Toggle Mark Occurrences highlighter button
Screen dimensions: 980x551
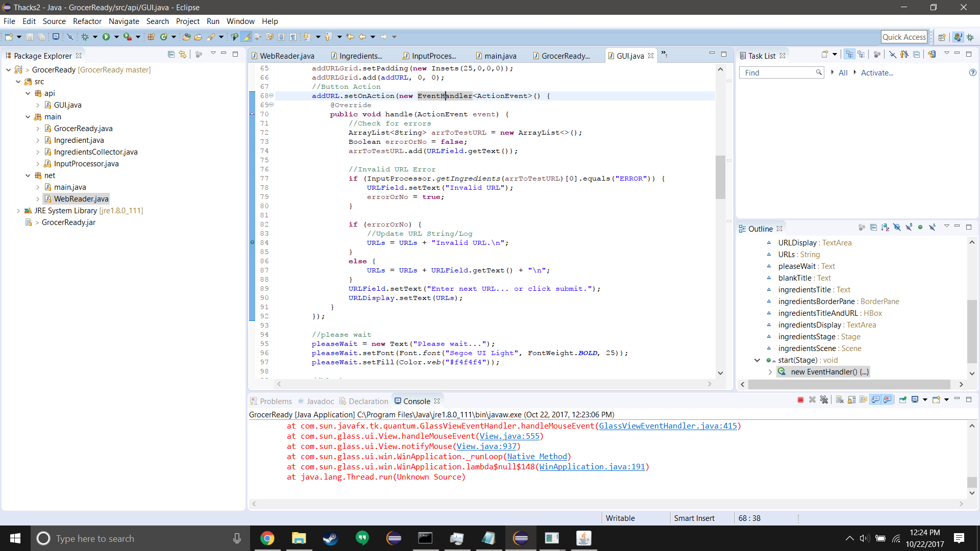click(246, 37)
